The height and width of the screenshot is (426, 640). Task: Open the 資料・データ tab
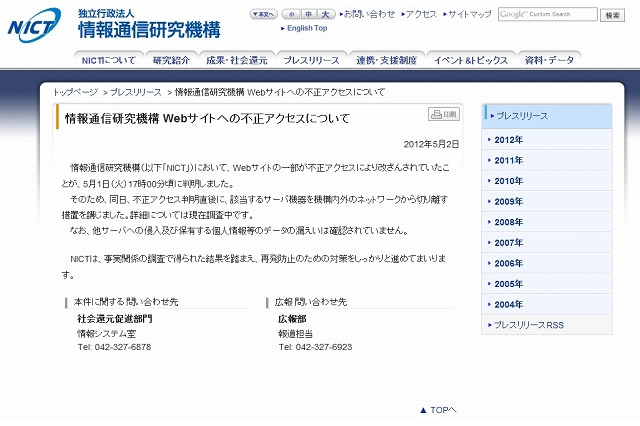pos(549,60)
